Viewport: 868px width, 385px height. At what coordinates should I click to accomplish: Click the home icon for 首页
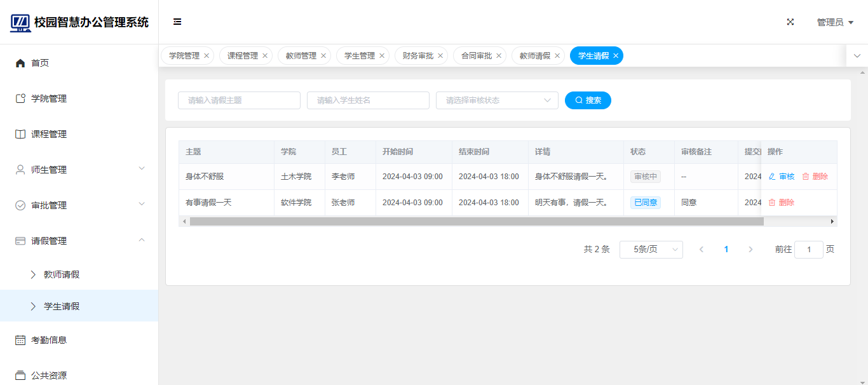point(20,63)
